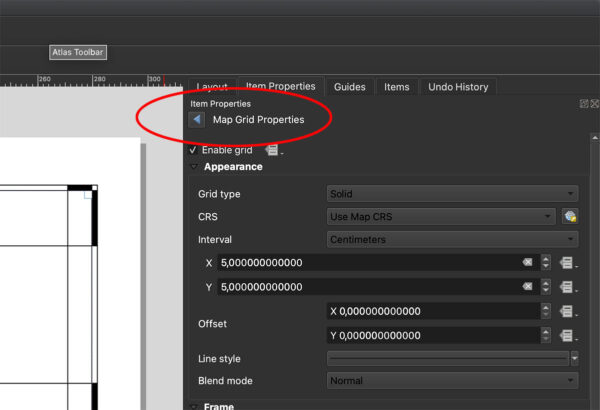Image resolution: width=600 pixels, height=410 pixels.
Task: Open CRS selector globe icon
Action: [570, 217]
